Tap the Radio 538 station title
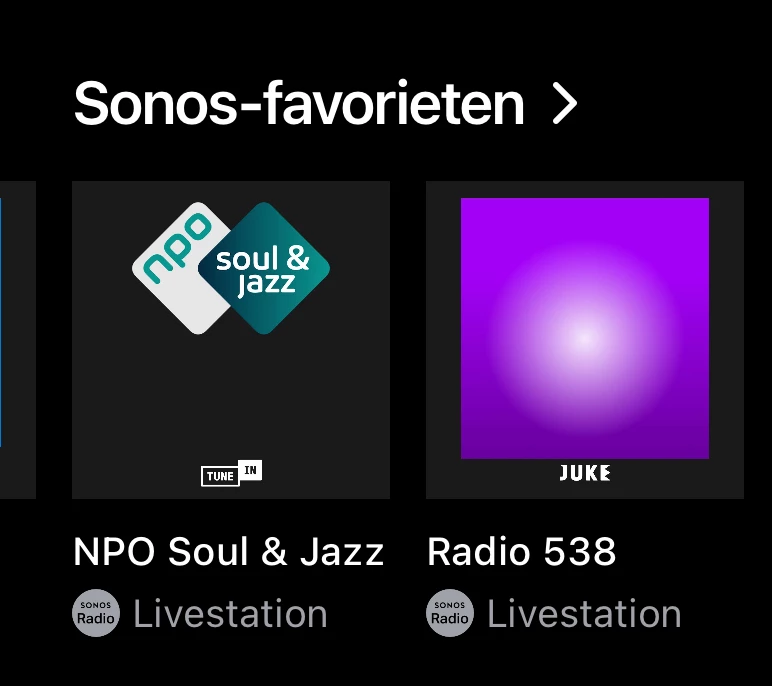772x686 pixels. tap(521, 552)
